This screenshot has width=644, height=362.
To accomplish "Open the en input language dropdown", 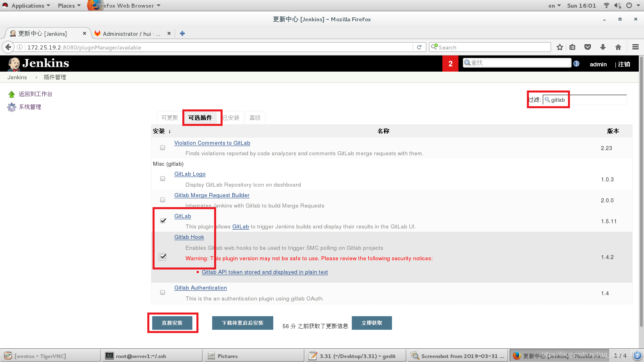I will click(x=554, y=5).
